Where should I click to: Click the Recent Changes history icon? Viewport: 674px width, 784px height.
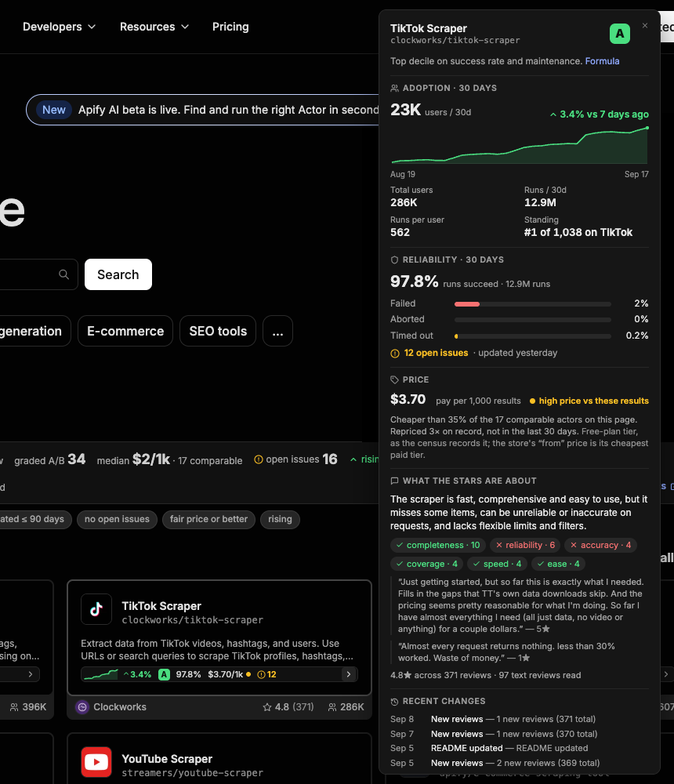[394, 702]
